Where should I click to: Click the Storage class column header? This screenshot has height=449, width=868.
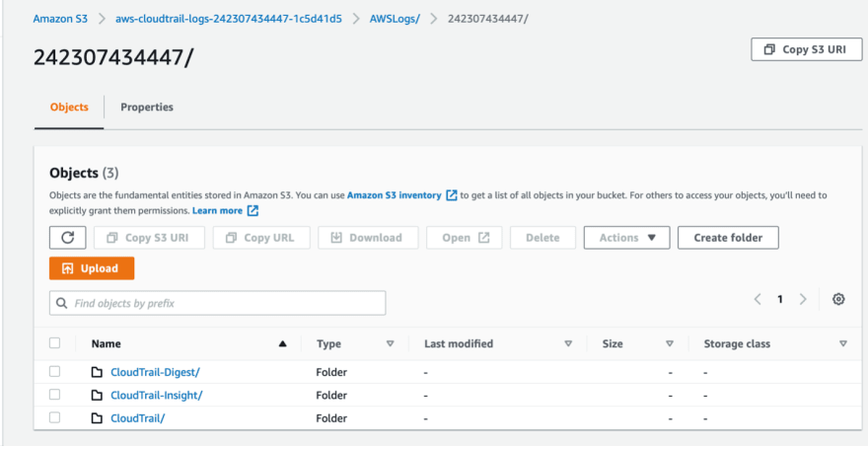coord(737,343)
